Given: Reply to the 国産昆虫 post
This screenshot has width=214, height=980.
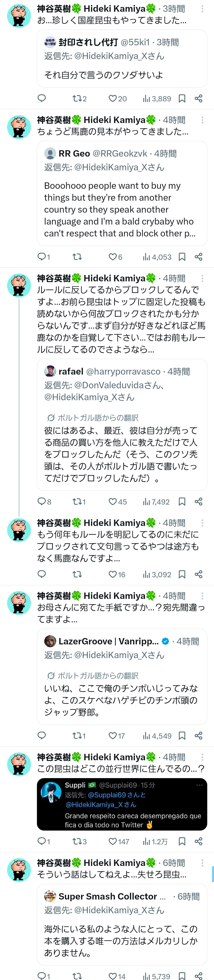Looking at the screenshot, I should pos(42,99).
